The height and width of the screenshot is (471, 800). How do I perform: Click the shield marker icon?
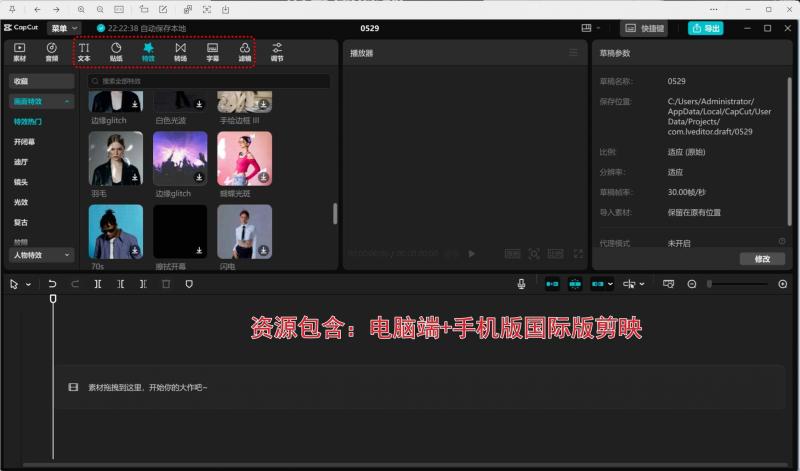coord(189,284)
